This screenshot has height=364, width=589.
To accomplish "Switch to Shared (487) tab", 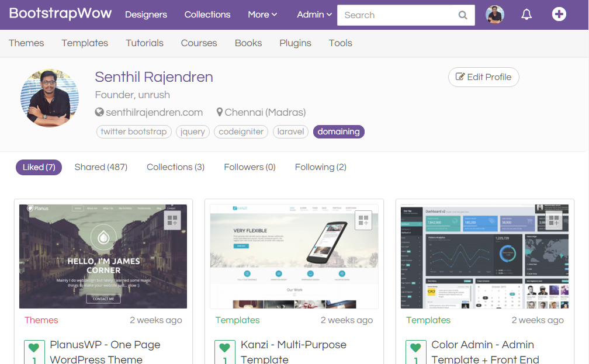I will [101, 167].
